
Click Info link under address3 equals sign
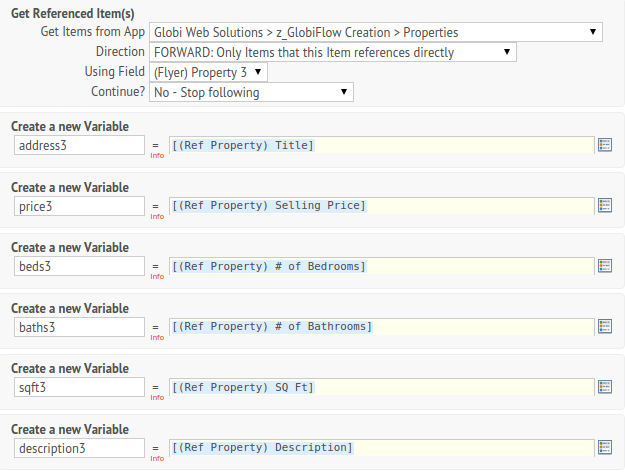click(157, 155)
